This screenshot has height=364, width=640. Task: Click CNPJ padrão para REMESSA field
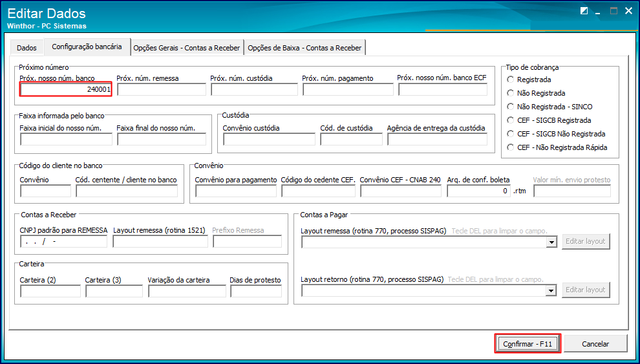point(63,242)
